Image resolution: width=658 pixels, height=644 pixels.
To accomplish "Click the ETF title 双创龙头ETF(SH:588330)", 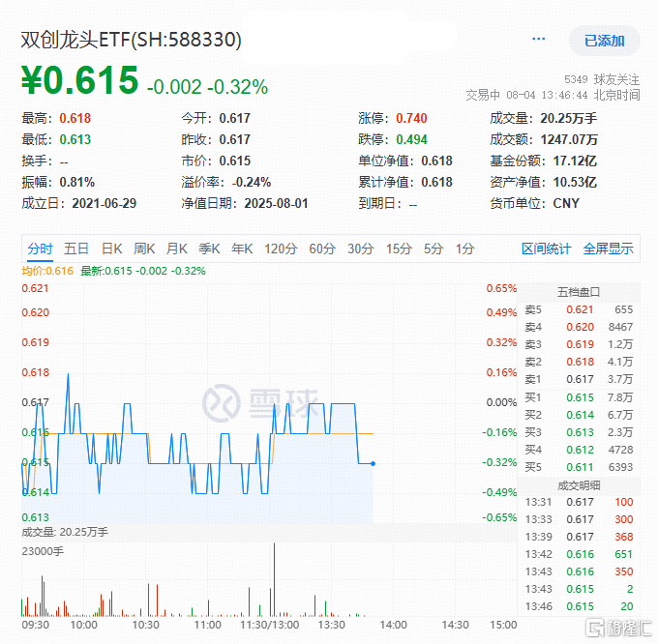I will click(132, 40).
